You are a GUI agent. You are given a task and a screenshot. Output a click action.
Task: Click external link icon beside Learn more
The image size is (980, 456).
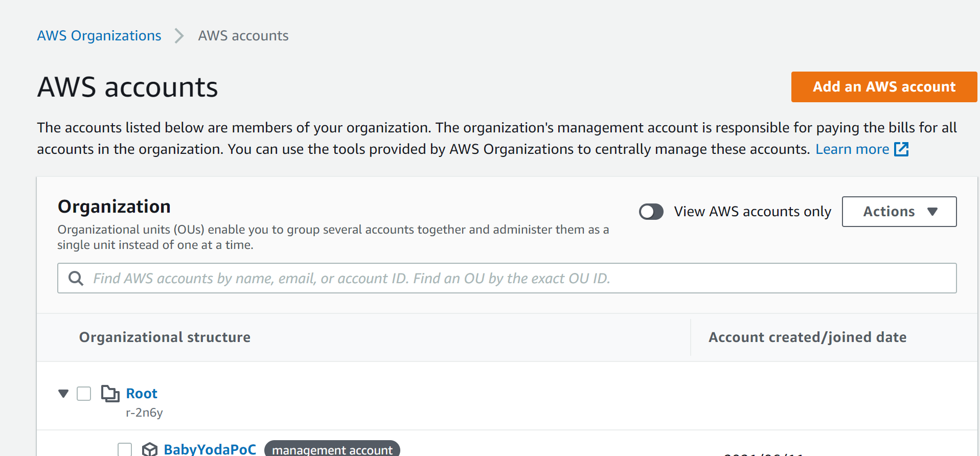pyautogui.click(x=901, y=149)
